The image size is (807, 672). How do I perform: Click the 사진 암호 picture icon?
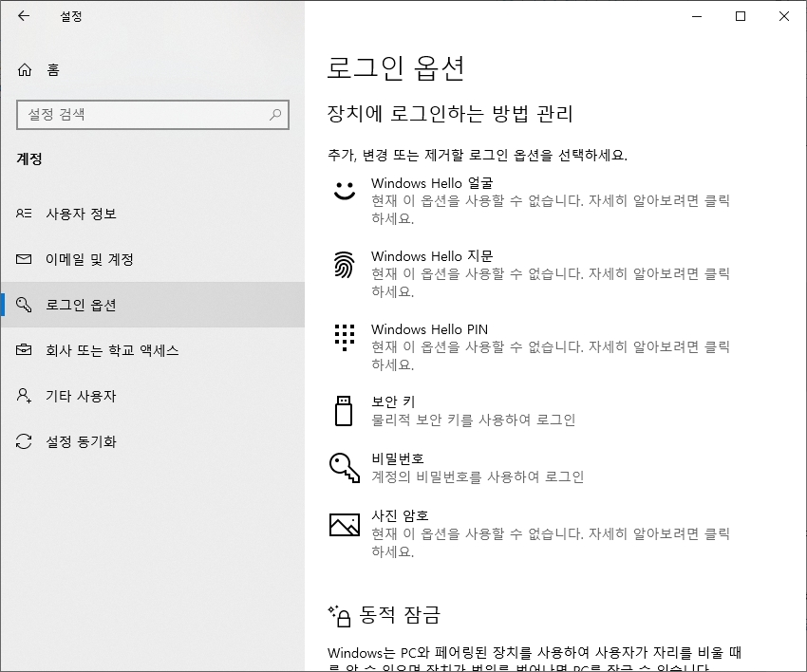[x=345, y=524]
